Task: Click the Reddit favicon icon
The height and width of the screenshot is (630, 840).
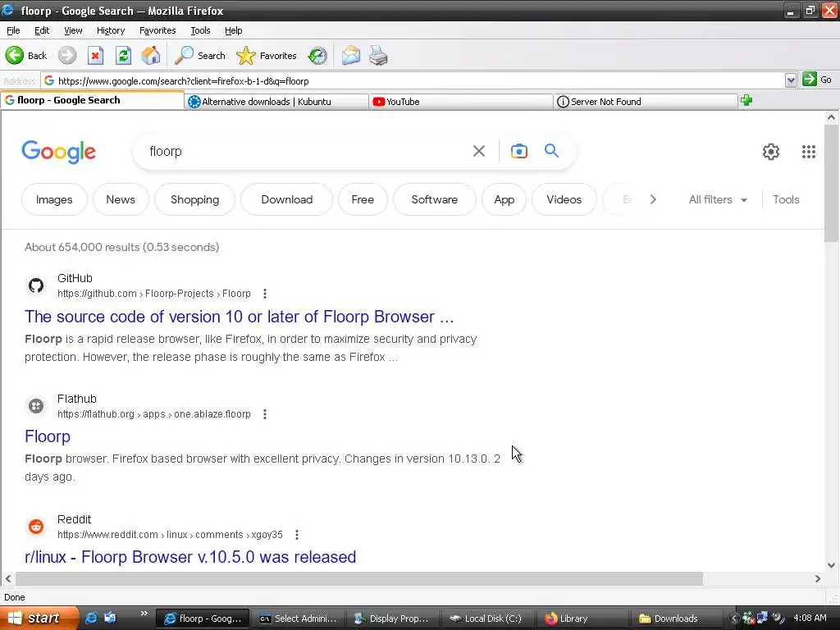Action: [36, 527]
